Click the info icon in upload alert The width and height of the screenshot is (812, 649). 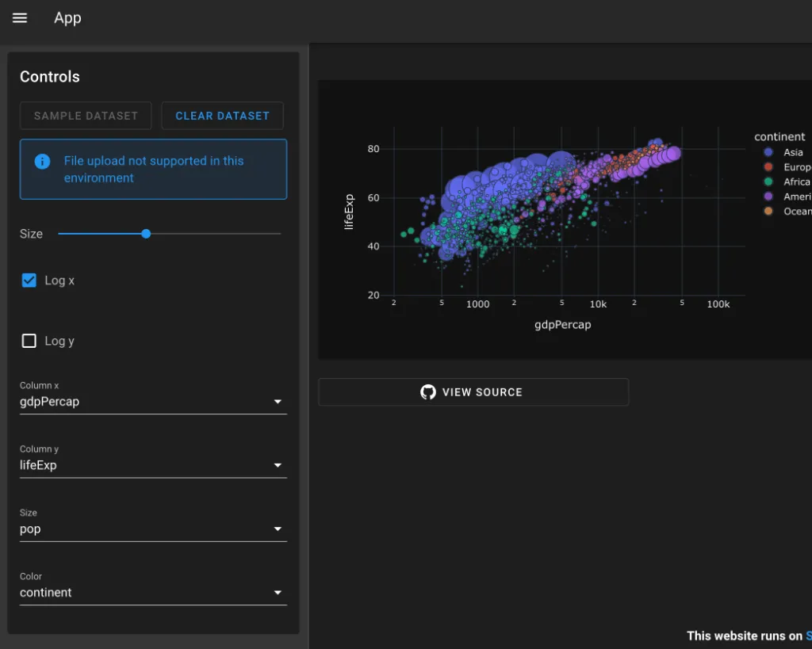43,162
